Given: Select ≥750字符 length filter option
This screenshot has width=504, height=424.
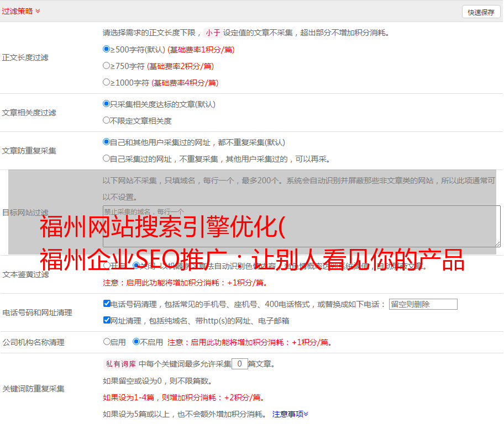Looking at the screenshot, I should click(x=106, y=66).
